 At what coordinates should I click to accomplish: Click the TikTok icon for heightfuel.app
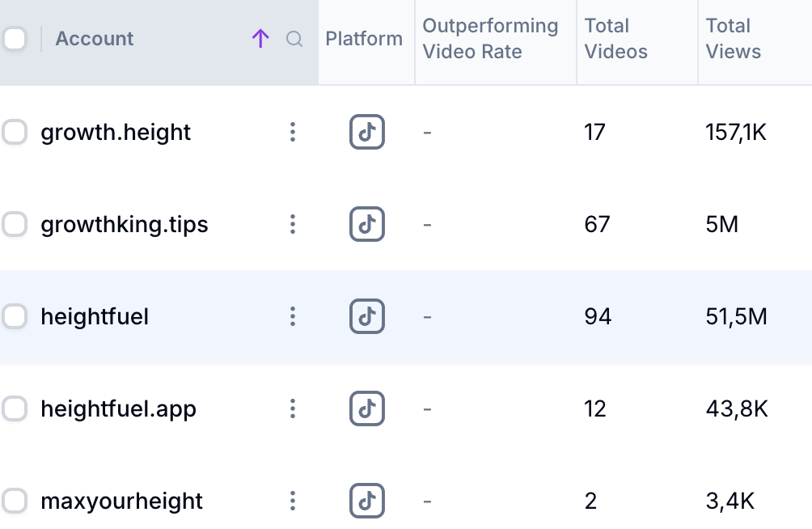(367, 408)
